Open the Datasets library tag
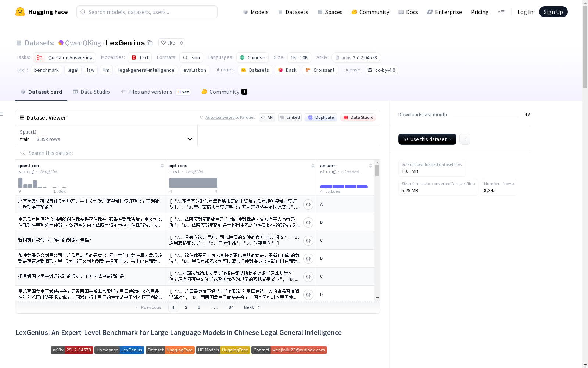Viewport: 588px width, 368px height. (255, 70)
